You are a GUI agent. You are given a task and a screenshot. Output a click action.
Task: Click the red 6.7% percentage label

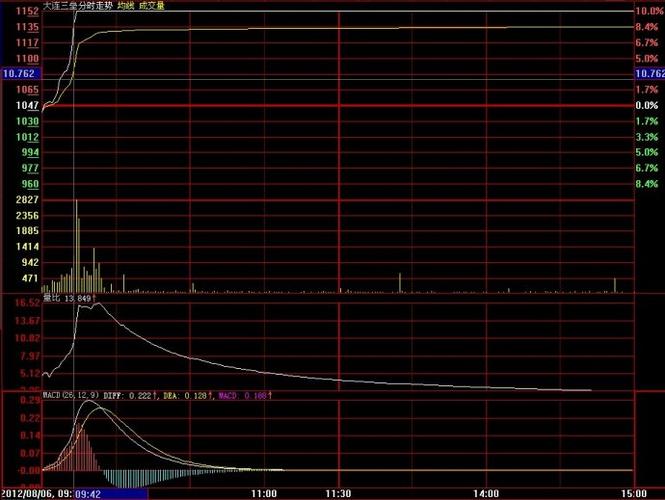pyautogui.click(x=647, y=43)
